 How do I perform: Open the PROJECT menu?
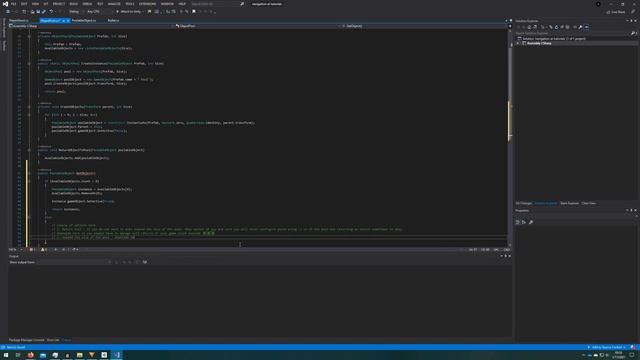pyautogui.click(x=59, y=4)
